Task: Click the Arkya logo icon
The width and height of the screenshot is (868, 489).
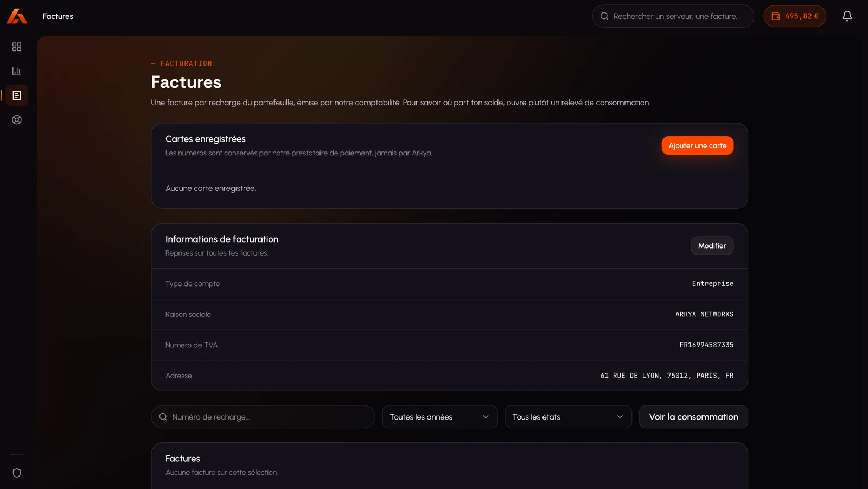Action: point(17,16)
